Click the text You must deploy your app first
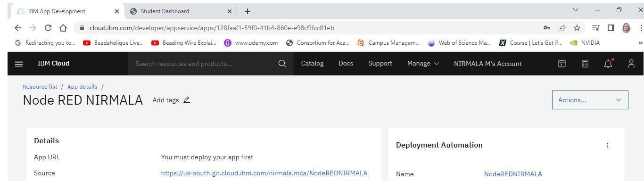 207,157
